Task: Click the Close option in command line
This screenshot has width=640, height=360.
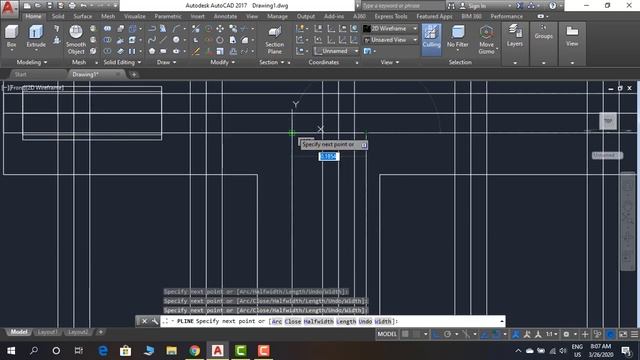Action: [x=293, y=321]
